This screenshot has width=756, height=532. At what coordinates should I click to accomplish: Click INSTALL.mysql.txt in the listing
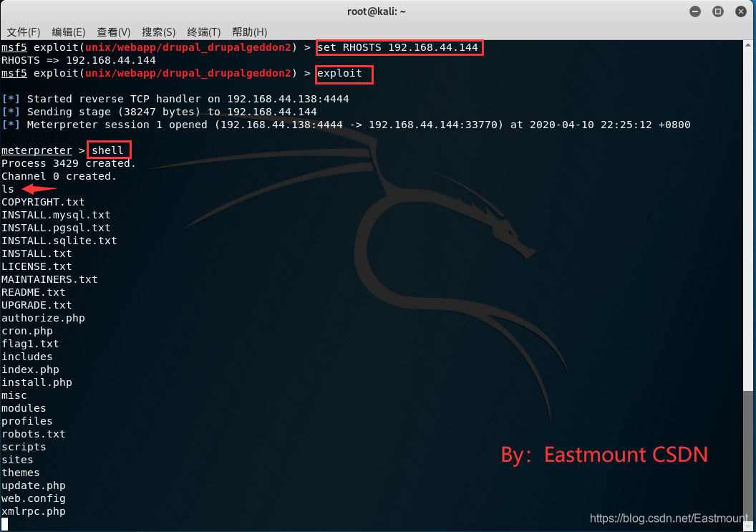click(x=56, y=215)
